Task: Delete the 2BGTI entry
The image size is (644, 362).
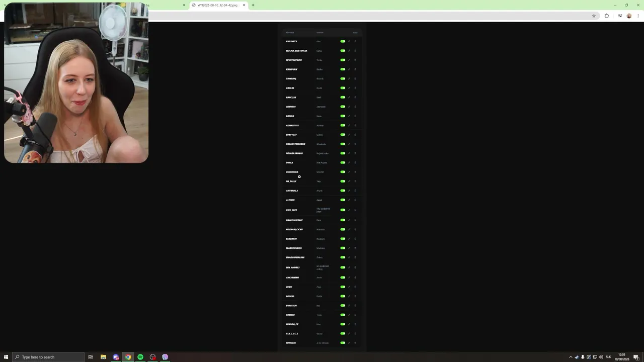Action: coord(355,287)
